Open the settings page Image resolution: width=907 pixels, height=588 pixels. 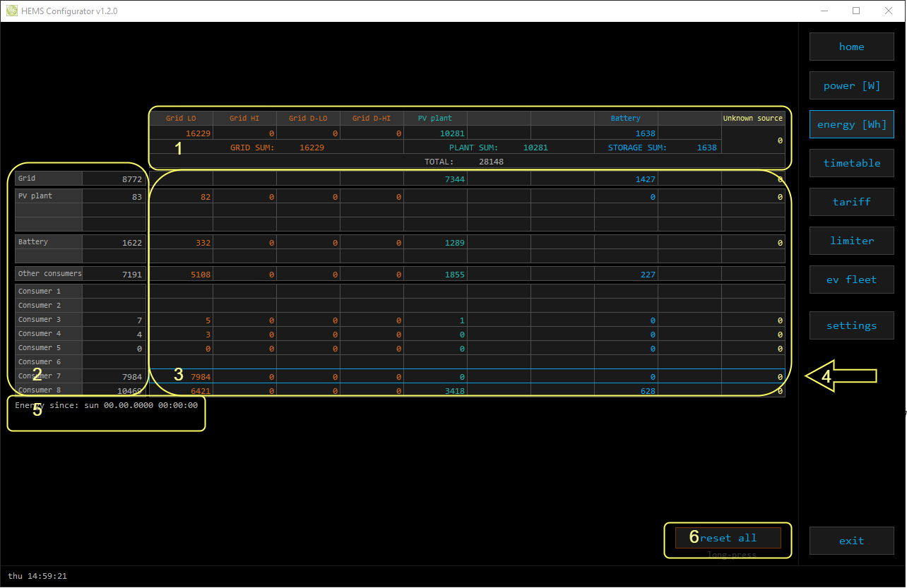(851, 325)
